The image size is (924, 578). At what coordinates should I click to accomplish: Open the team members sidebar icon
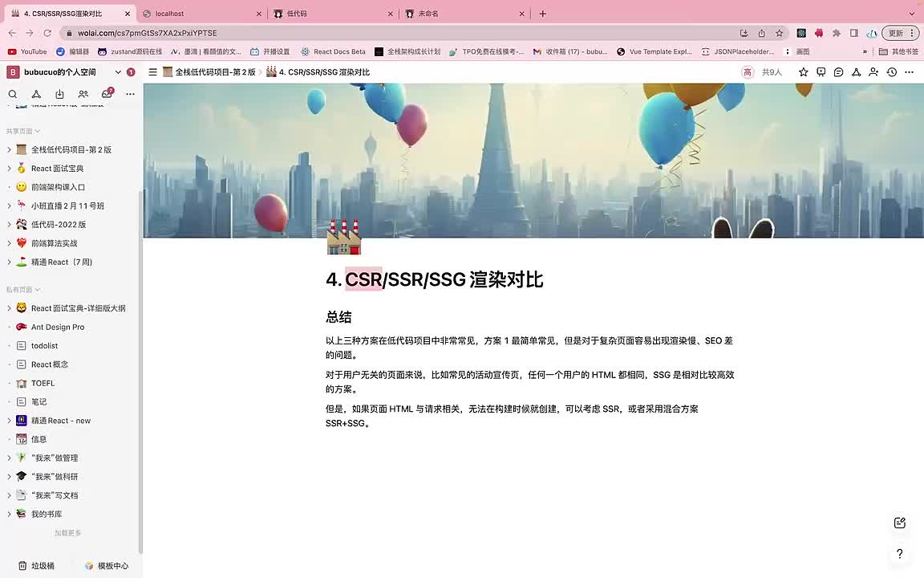click(x=83, y=94)
